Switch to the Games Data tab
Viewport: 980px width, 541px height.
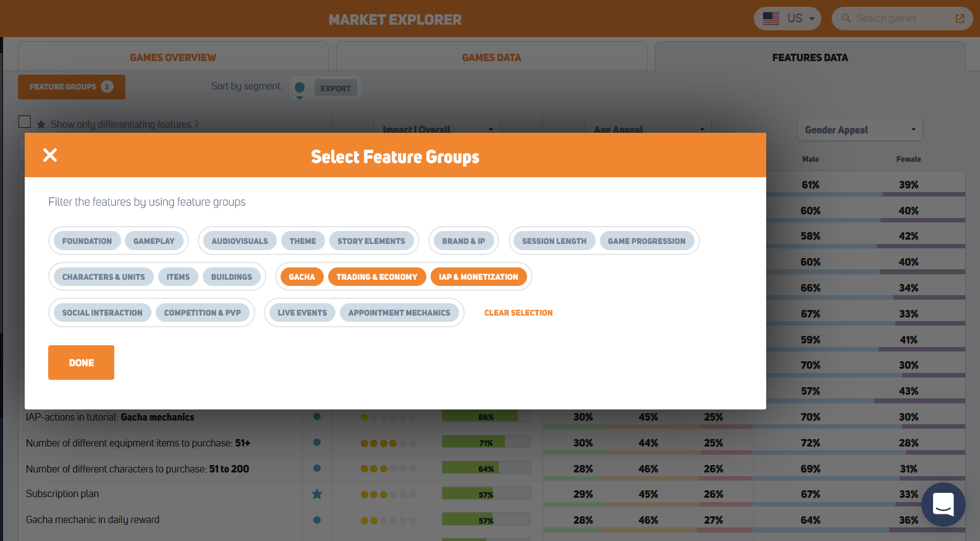[491, 57]
